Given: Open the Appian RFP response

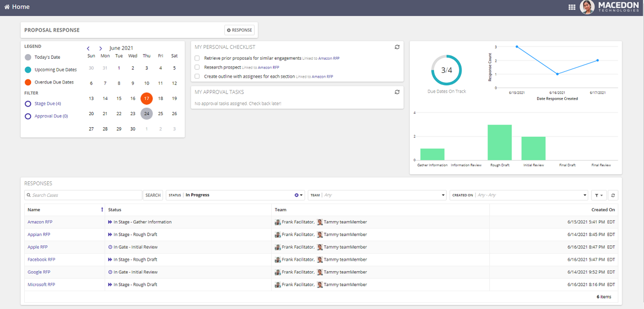Looking at the screenshot, I should click(x=39, y=234).
